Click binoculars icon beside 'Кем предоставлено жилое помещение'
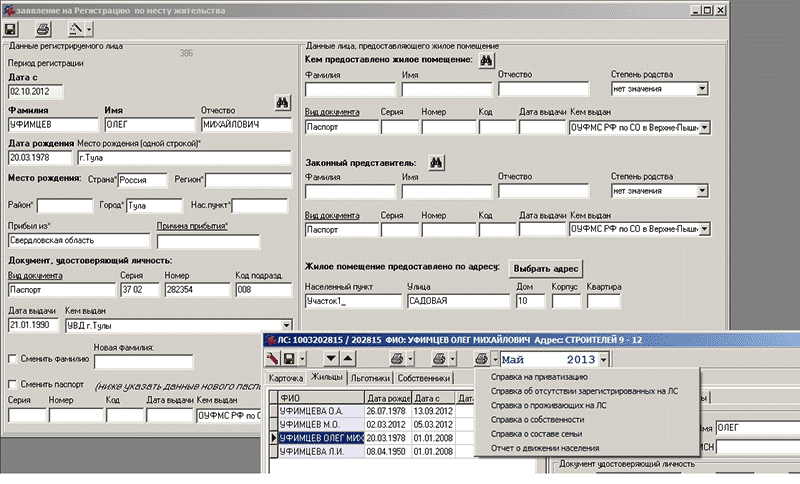800x484 pixels. [486, 60]
